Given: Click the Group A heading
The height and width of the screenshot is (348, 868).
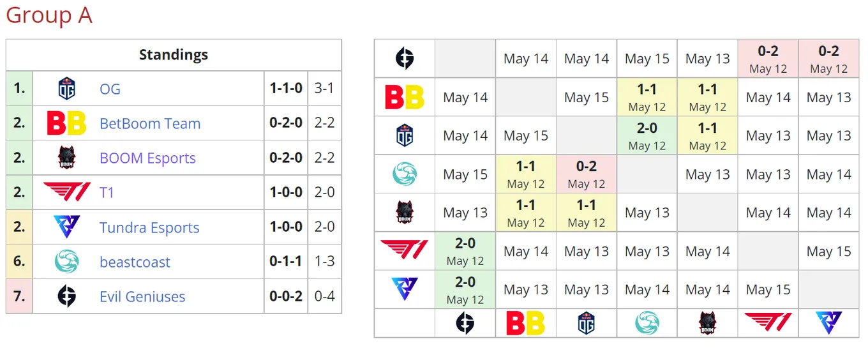Looking at the screenshot, I should click(49, 15).
